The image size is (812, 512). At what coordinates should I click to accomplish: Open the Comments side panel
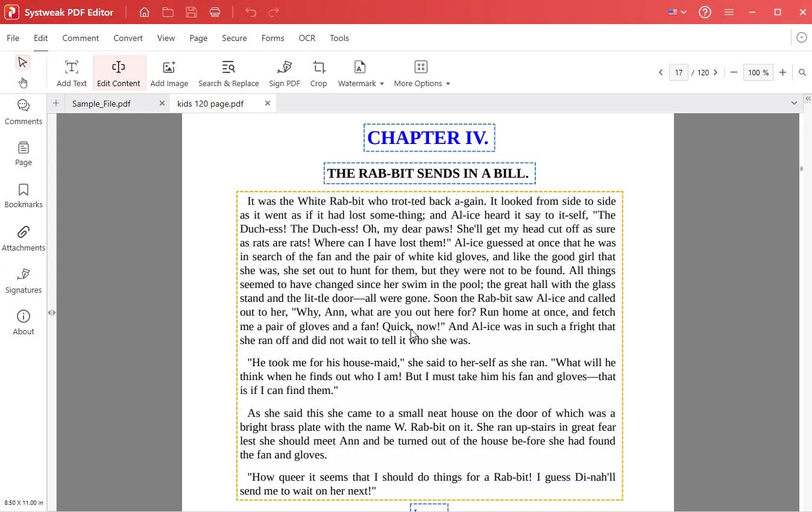coord(24,112)
